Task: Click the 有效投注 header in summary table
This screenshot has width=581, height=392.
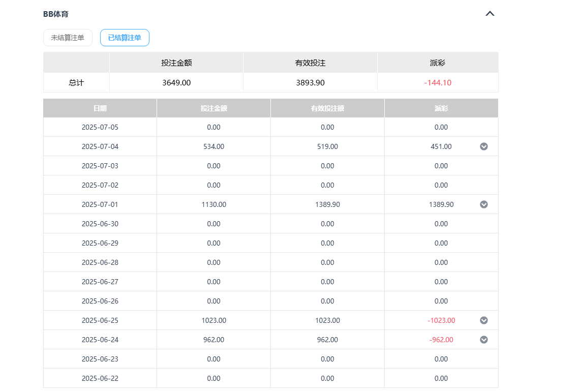Action: point(310,63)
